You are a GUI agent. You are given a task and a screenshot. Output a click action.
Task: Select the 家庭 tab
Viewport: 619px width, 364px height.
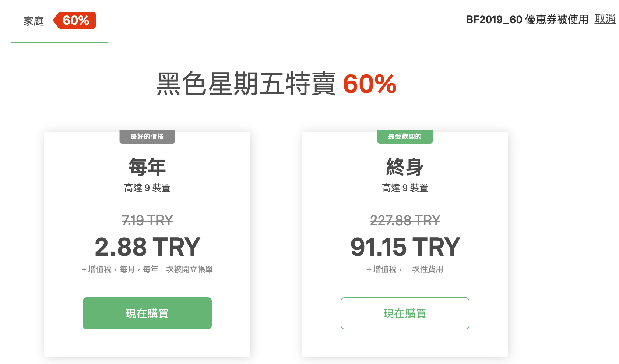34,21
